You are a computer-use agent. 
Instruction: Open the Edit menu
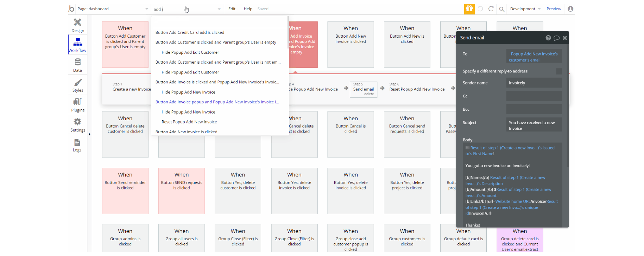coord(232,9)
